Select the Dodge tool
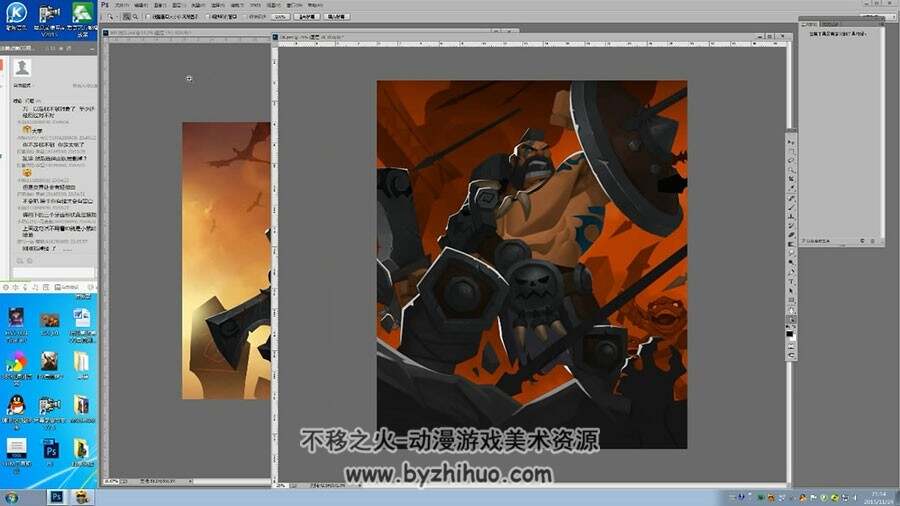 tap(792, 261)
